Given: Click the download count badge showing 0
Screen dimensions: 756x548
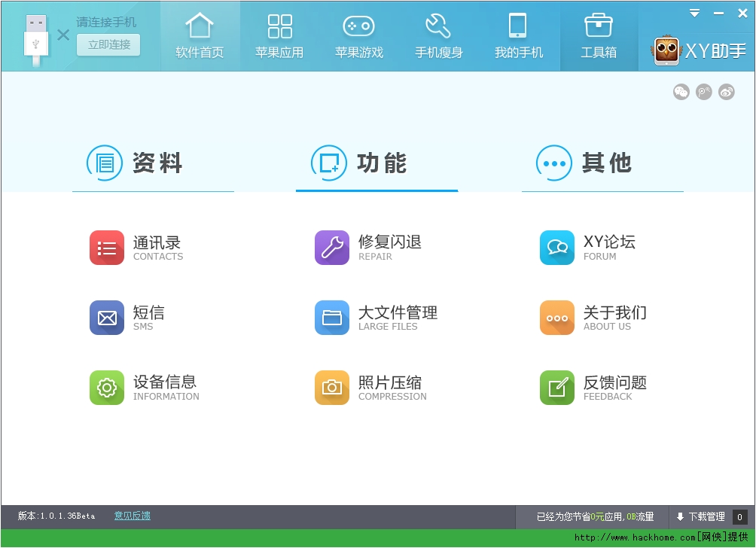Looking at the screenshot, I should pos(739,517).
